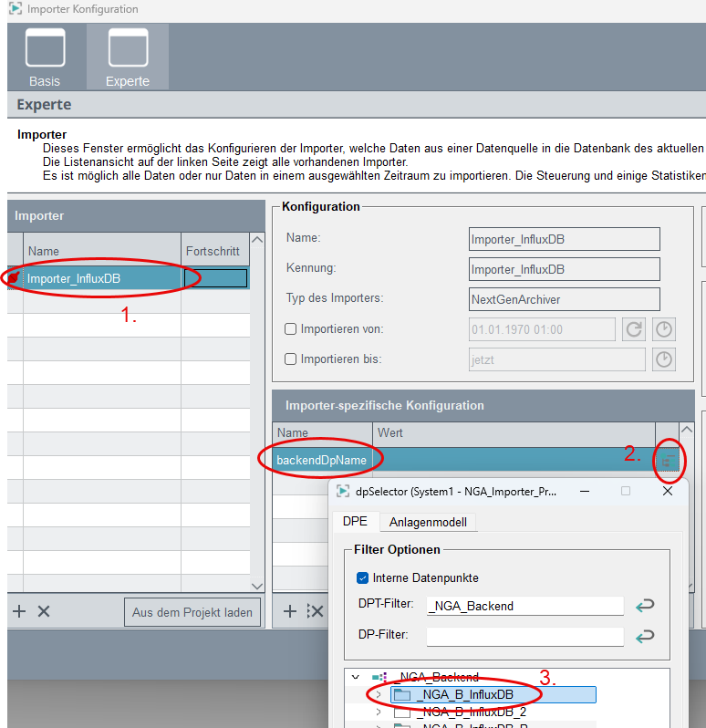Click the _NGA_Backend datapoint type icon

(x=379, y=677)
